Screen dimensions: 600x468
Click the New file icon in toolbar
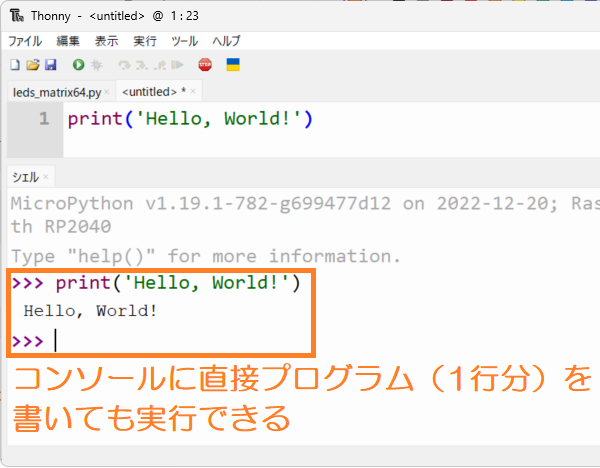[x=15, y=65]
